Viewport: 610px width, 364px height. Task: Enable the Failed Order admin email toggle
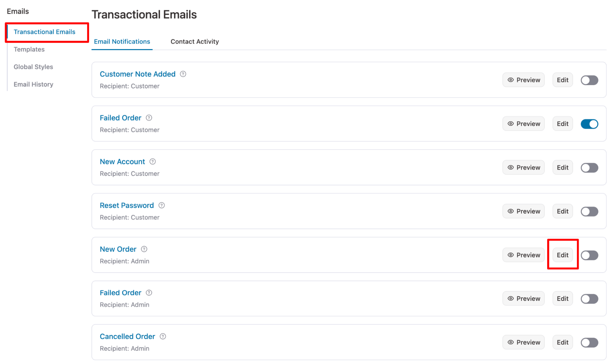point(589,299)
